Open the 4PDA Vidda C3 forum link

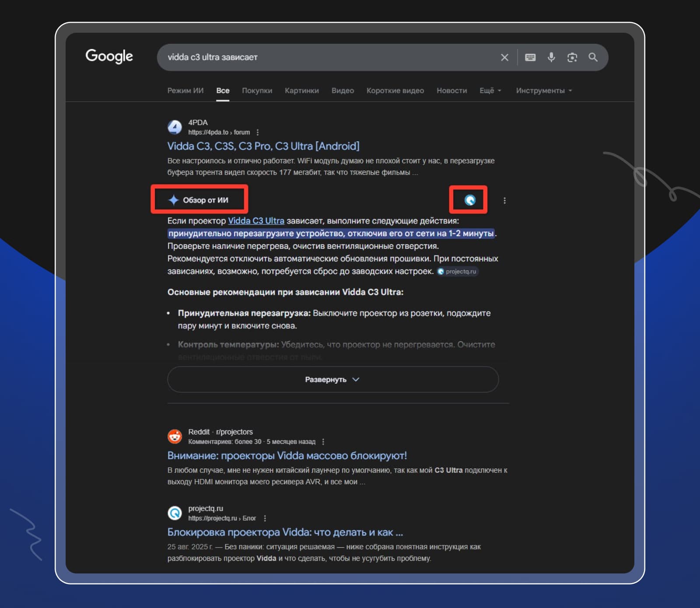[263, 146]
